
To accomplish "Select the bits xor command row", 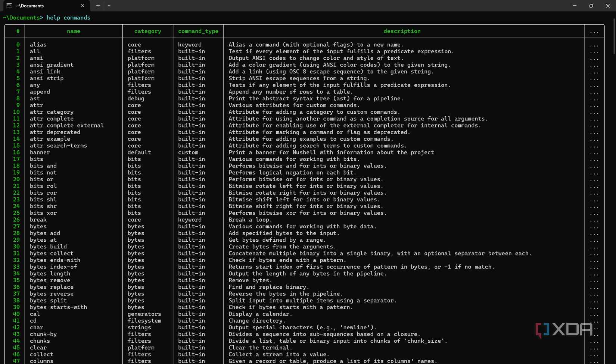I will 43,213.
